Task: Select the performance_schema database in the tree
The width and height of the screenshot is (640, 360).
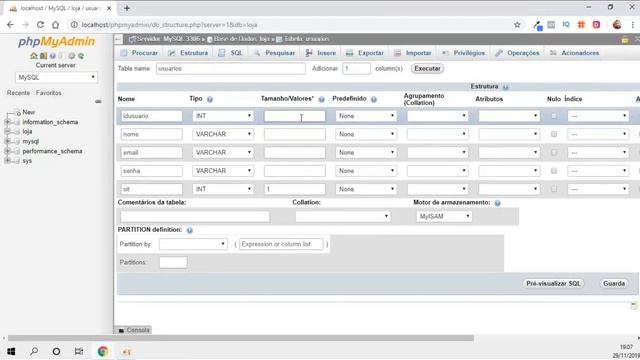Action: pos(52,151)
